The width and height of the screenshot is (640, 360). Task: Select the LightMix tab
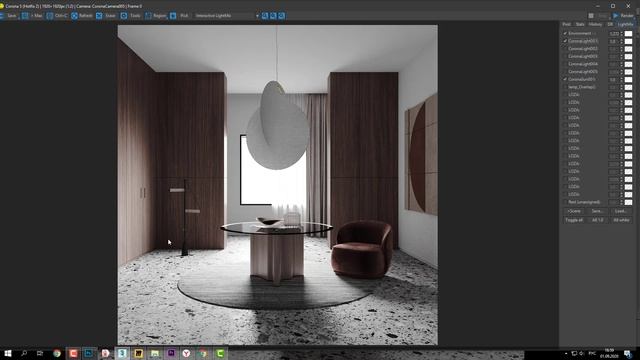point(625,24)
